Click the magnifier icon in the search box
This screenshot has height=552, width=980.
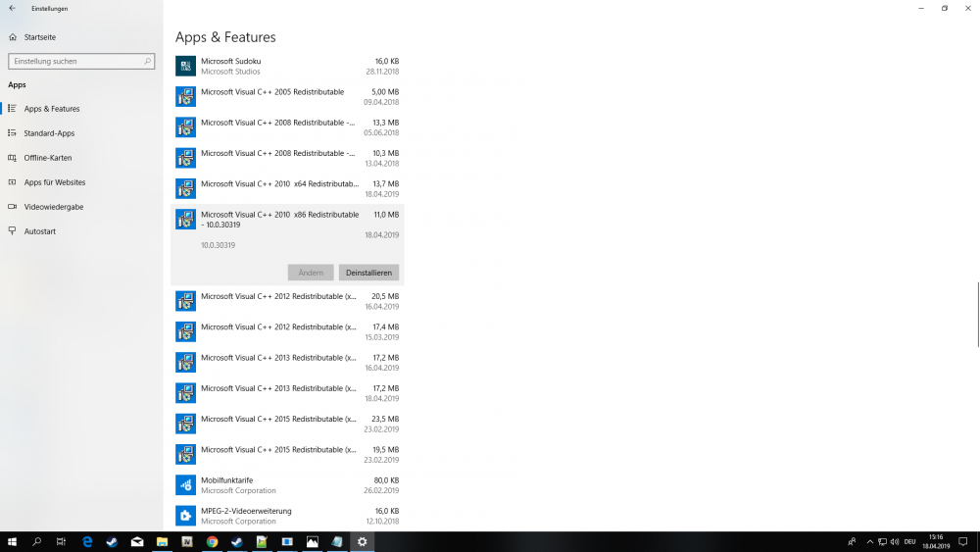pos(148,61)
